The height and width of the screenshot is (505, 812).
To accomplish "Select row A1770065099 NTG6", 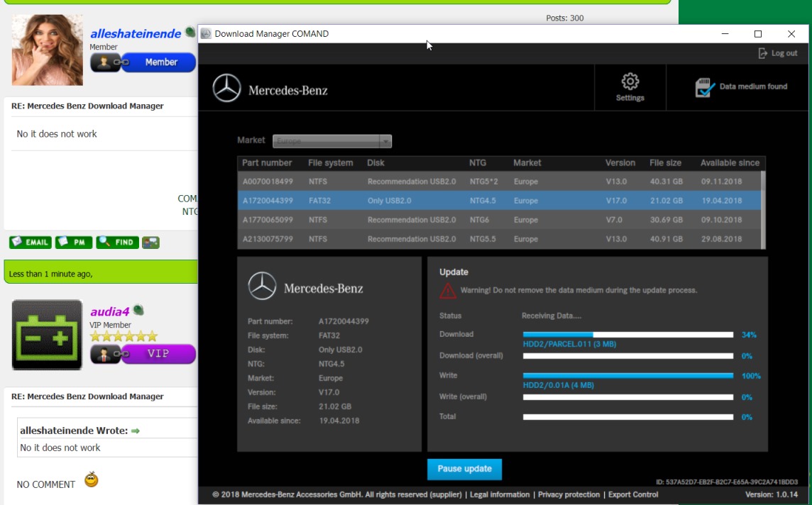I will (x=499, y=220).
